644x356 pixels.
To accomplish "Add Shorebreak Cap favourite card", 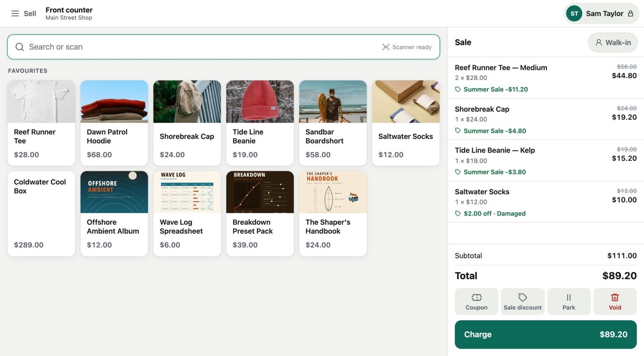I will (x=187, y=123).
